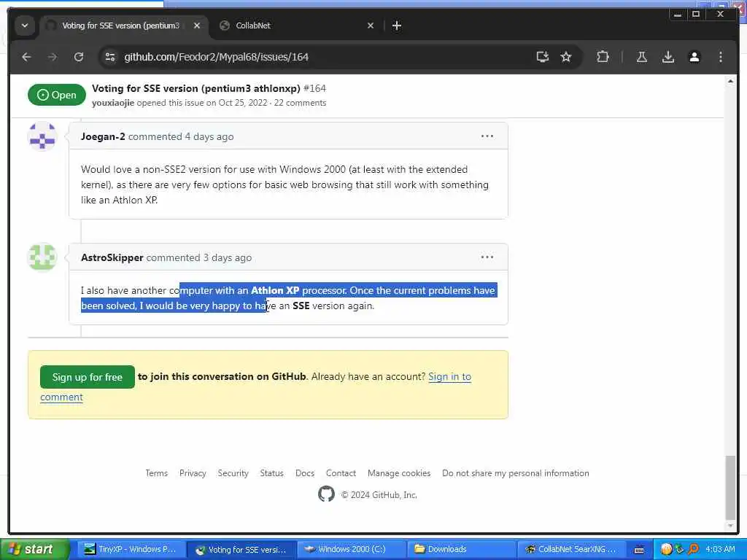Click the GitHub Octocat footer logo
Screen dimensions: 747x560
pos(326,494)
